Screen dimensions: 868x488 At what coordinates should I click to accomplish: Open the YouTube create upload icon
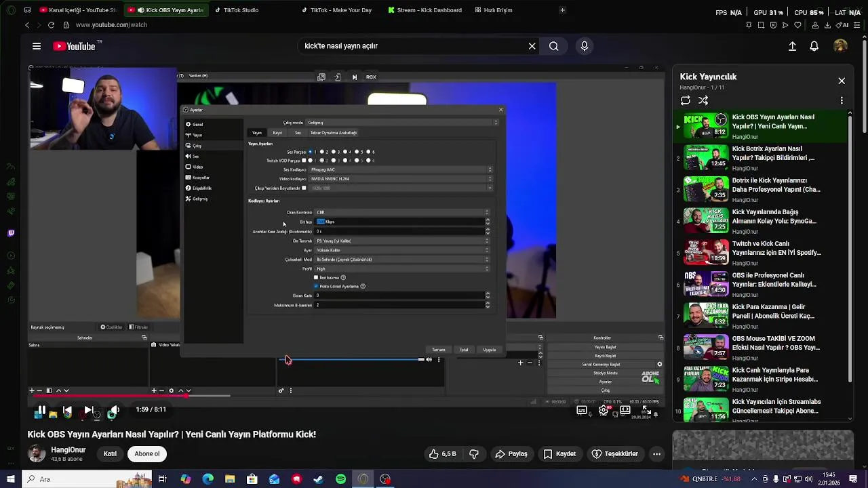point(792,46)
